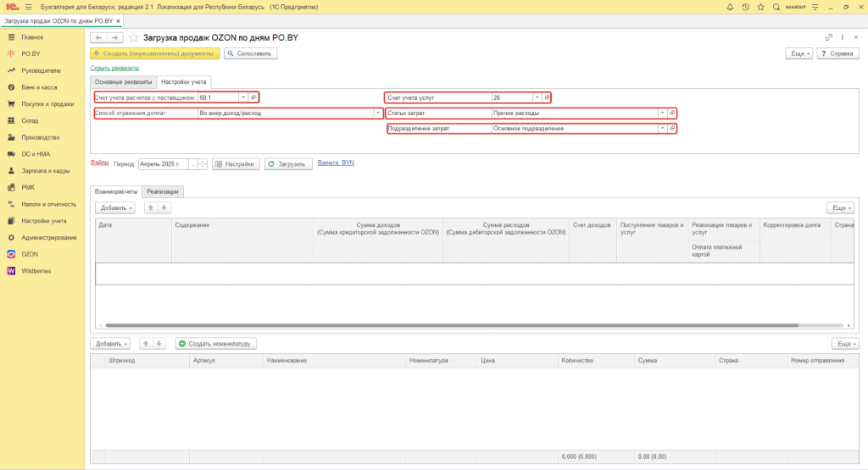Image resolution: width=868 pixels, height=470 pixels.
Task: Click the ОС и НМА sidebar icon
Action: 10,154
